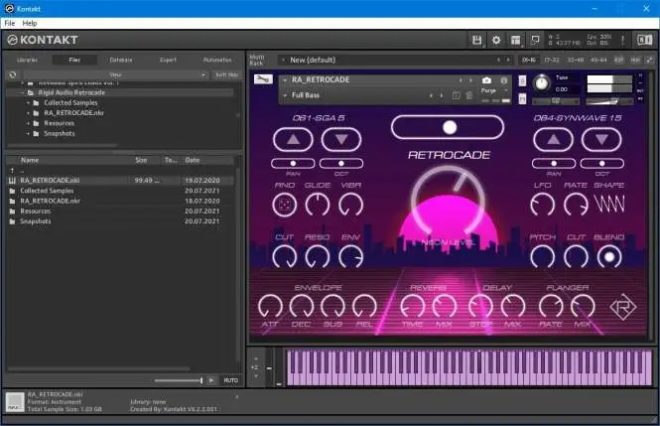Click the Instr Nav button
660x426 pixels.
tap(227, 75)
